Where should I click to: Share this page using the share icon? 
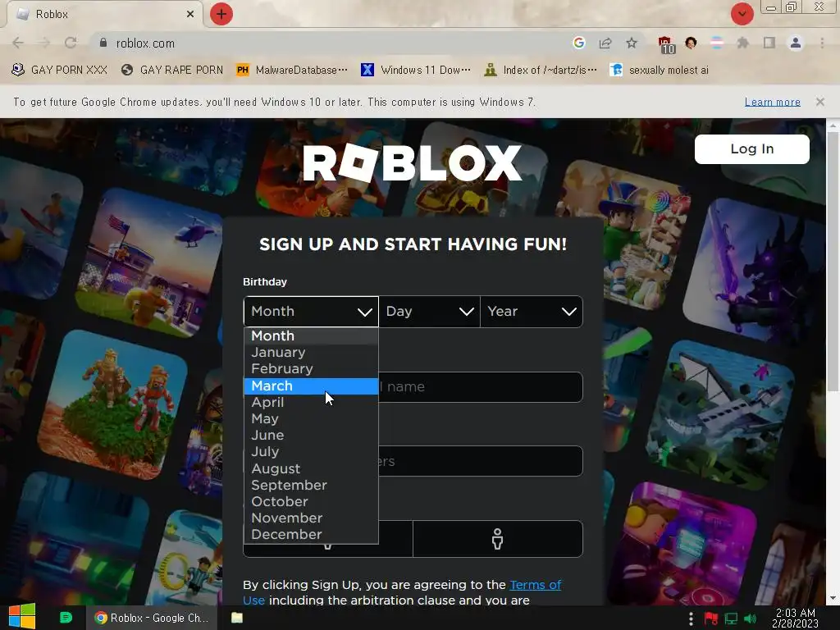tap(605, 43)
